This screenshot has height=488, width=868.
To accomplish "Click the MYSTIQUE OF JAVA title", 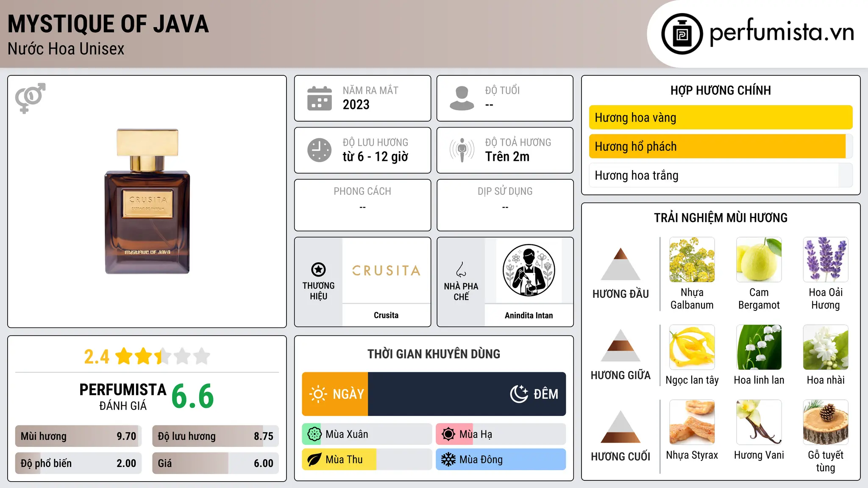I will [x=108, y=24].
